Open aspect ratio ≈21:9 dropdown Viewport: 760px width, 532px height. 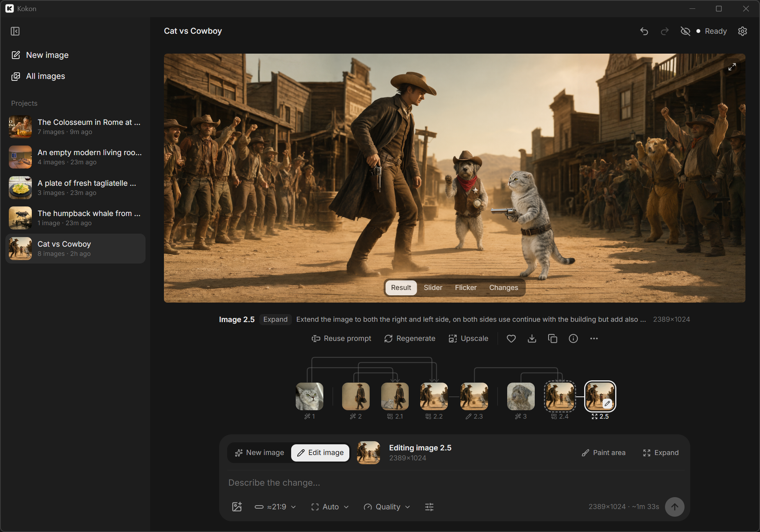point(275,507)
